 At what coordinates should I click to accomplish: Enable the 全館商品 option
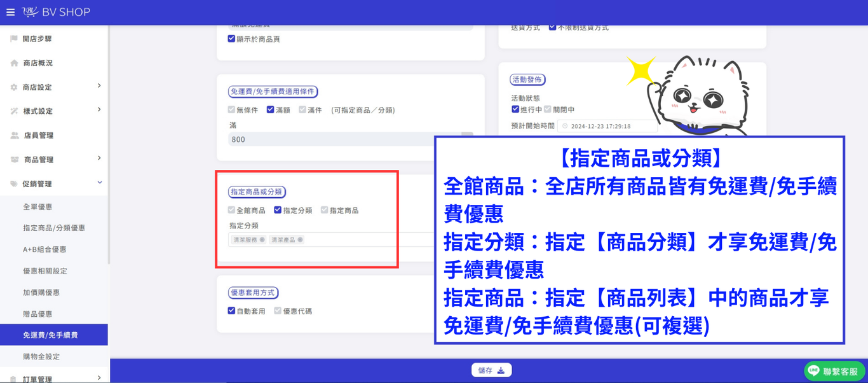(231, 210)
